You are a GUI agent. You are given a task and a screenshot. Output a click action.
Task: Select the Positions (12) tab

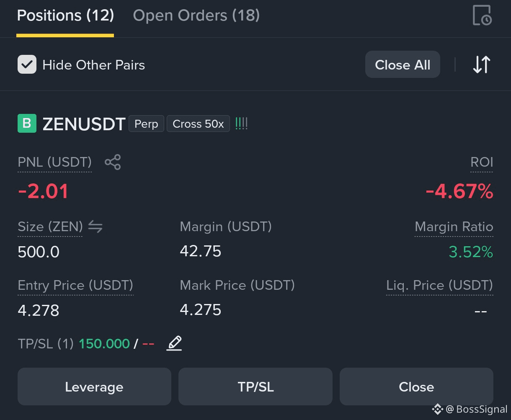[x=65, y=15]
